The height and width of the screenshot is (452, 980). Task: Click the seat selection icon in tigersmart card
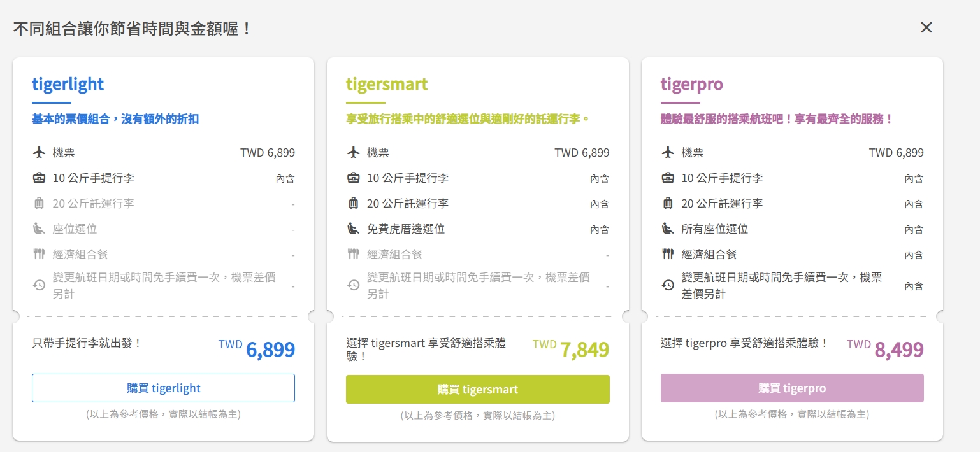353,229
